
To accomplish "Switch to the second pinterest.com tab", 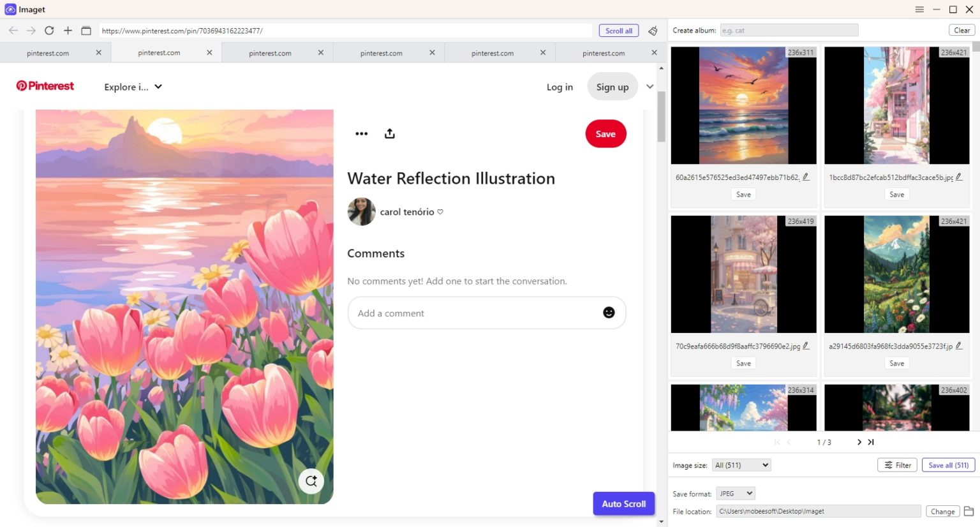I will (159, 53).
